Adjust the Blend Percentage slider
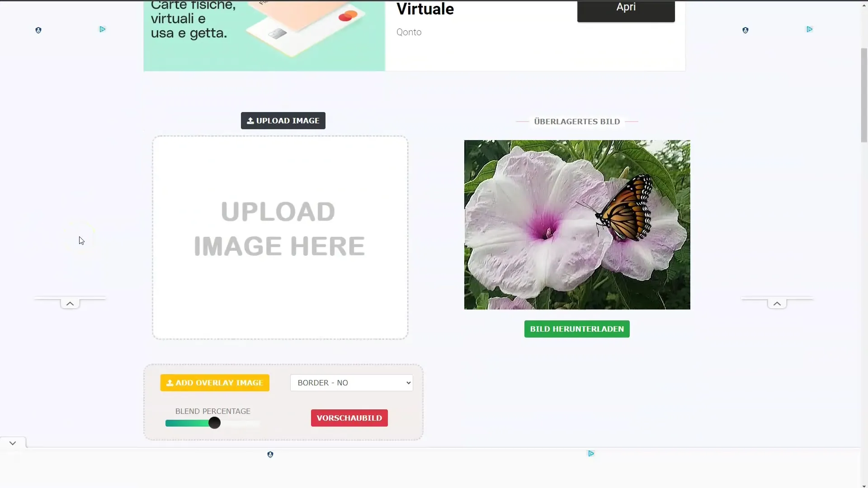868x488 pixels. 213,422
